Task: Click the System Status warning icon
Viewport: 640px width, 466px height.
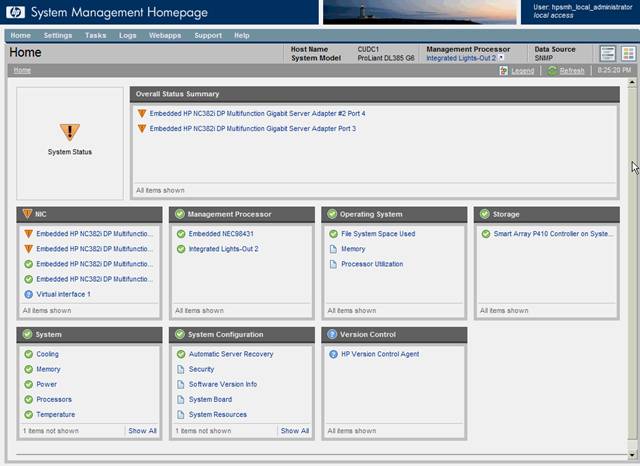Action: pos(69,132)
